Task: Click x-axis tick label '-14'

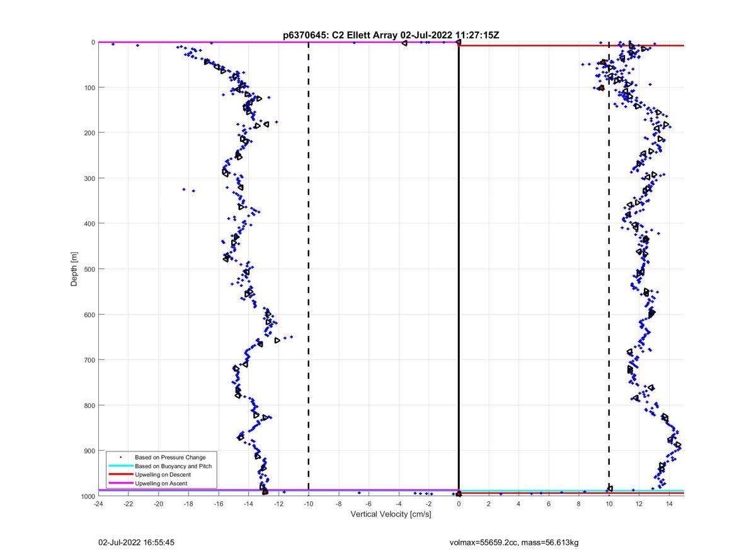Action: 248,504
